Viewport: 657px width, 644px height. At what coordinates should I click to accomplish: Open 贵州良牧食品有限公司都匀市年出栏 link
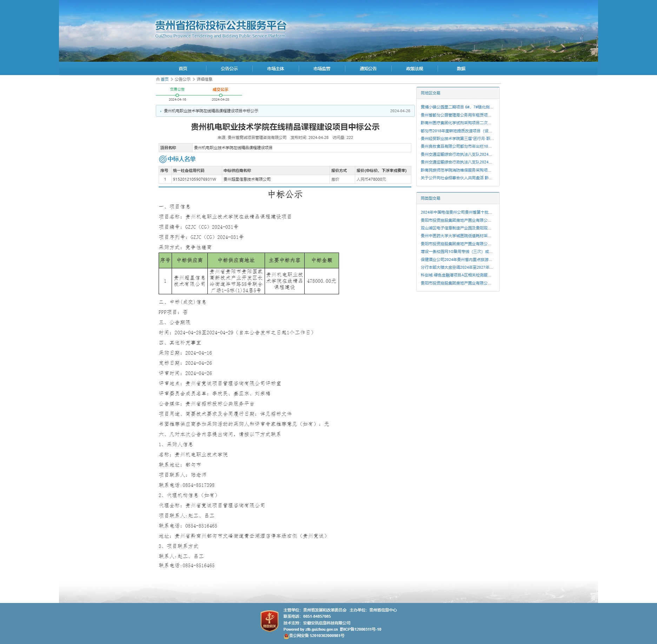tap(456, 146)
